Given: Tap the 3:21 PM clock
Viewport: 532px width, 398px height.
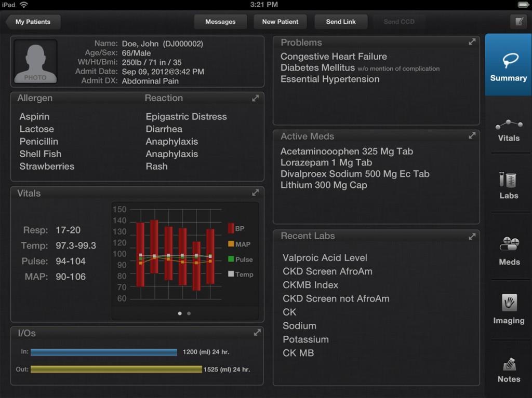Looking at the screenshot, I should [x=264, y=5].
